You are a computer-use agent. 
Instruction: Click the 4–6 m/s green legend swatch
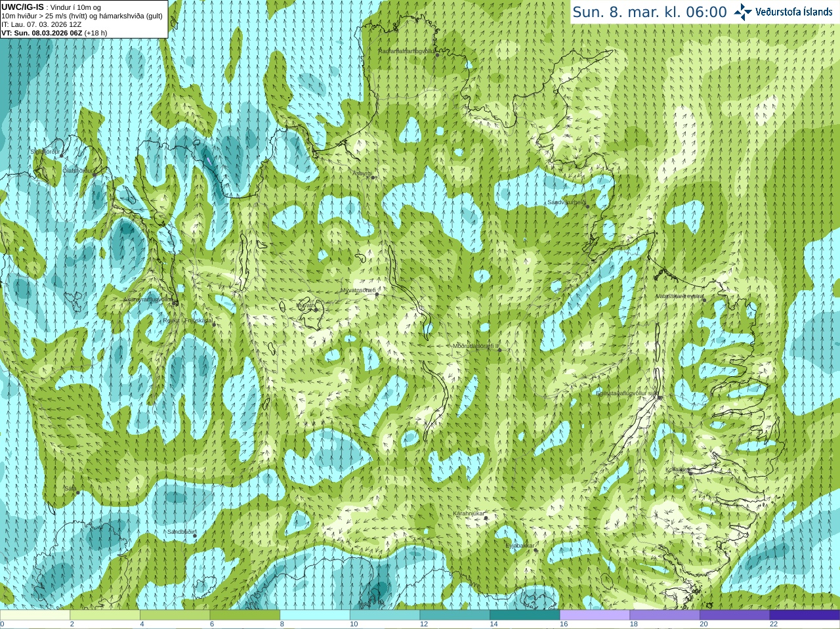[x=175, y=615]
